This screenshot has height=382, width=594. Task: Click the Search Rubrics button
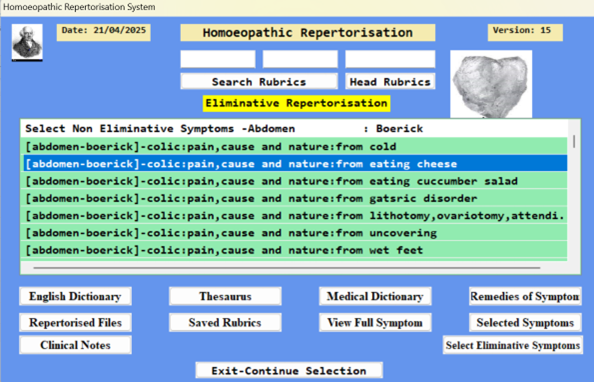coord(259,81)
